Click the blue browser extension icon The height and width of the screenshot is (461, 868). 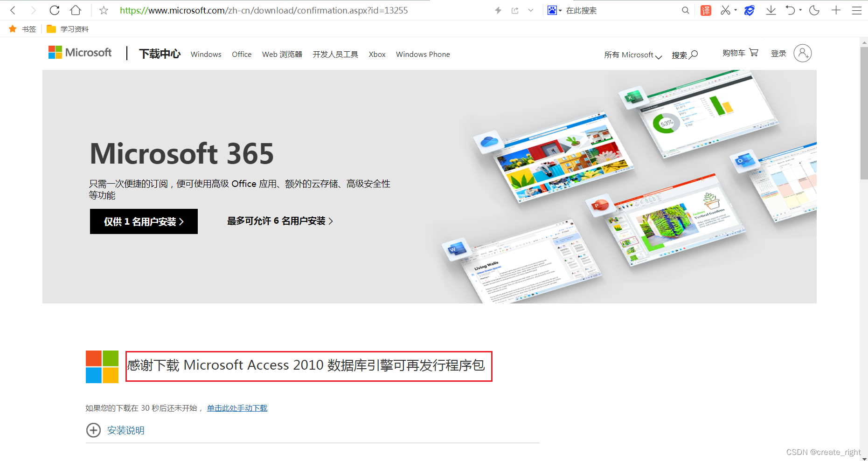750,10
